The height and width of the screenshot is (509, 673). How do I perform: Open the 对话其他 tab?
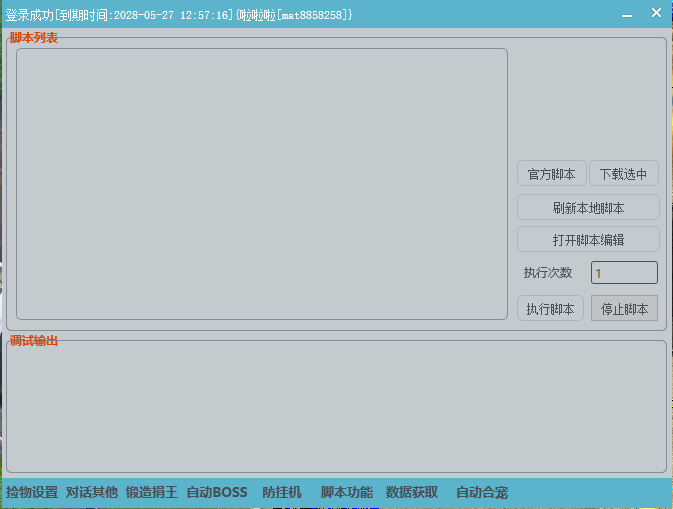(x=92, y=492)
